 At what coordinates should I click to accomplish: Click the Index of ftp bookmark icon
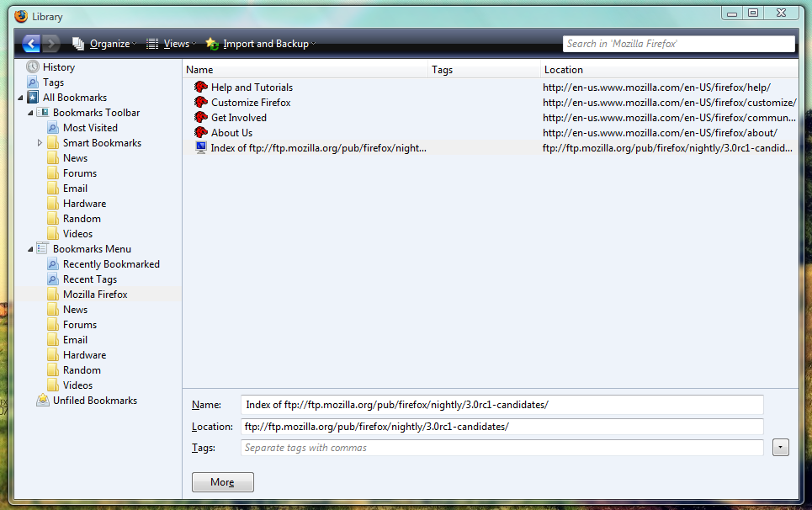pos(201,147)
